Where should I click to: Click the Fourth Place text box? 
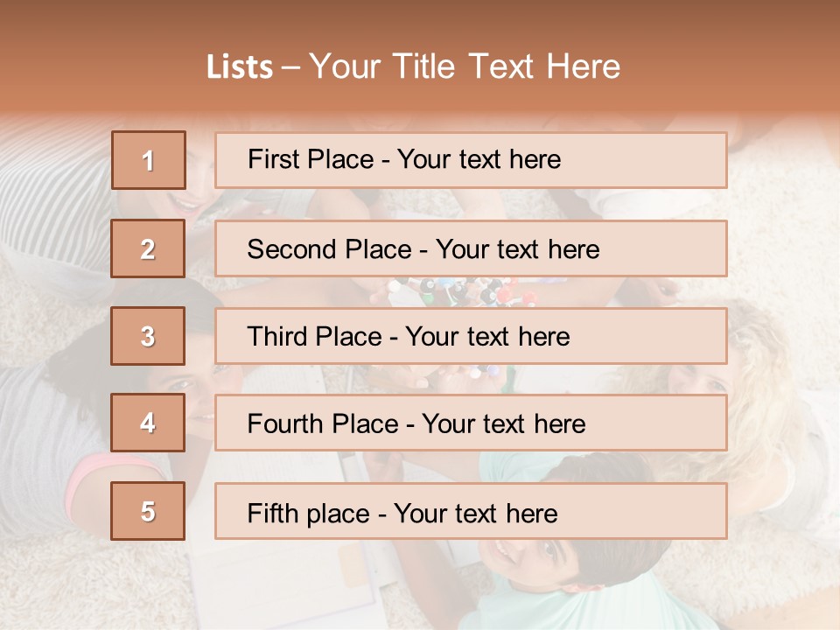471,423
